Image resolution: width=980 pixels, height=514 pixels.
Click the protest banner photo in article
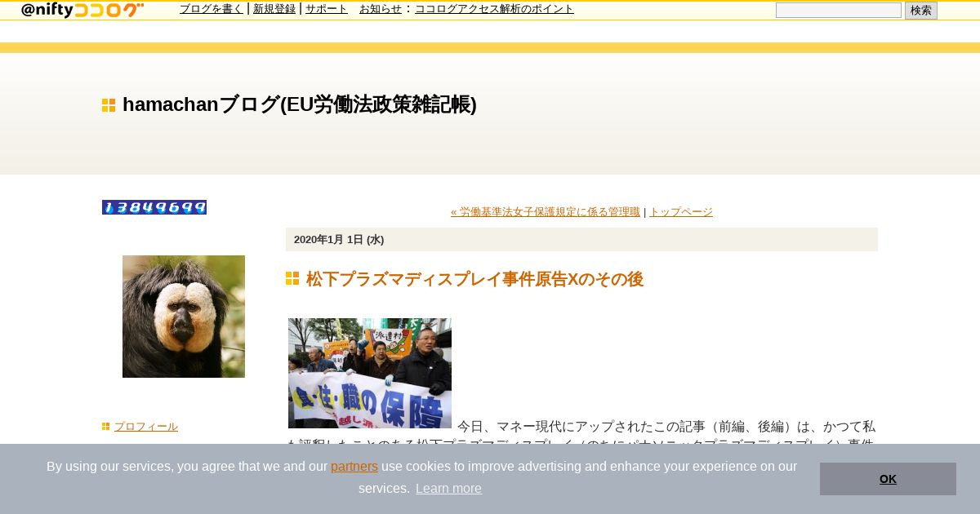[370, 373]
